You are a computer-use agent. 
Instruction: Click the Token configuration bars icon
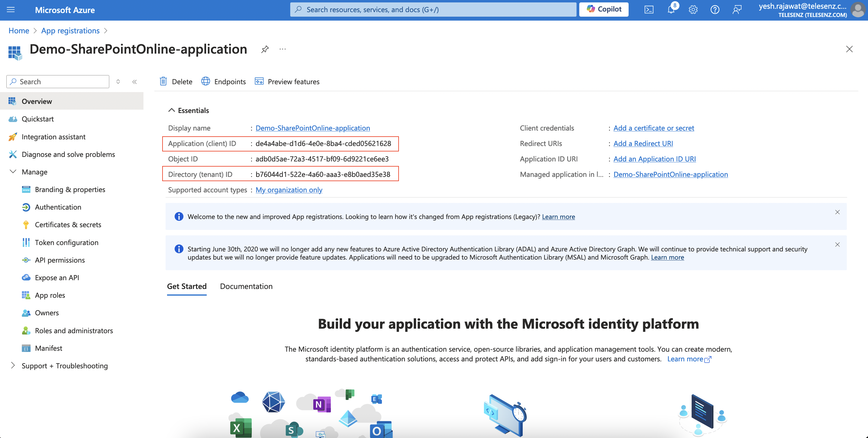pos(26,242)
